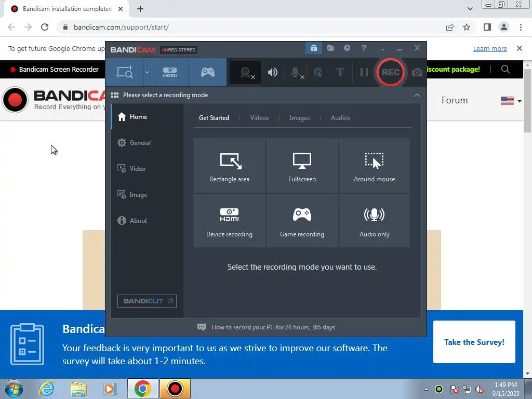Image resolution: width=532 pixels, height=399 pixels.
Task: Click the Chrome address bar
Action: [251, 27]
